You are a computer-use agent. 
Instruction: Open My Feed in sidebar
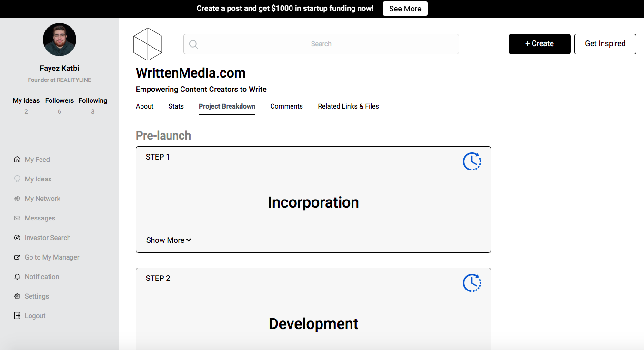[x=37, y=160]
